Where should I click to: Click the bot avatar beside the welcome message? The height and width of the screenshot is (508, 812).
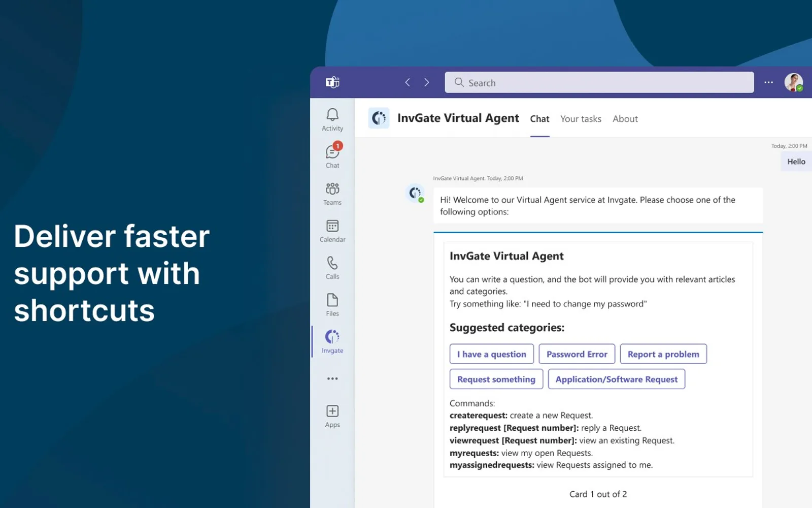point(416,194)
